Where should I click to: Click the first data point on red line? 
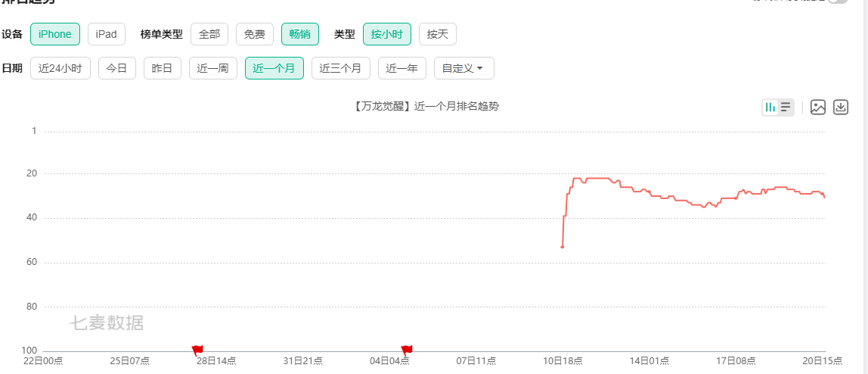coord(562,247)
